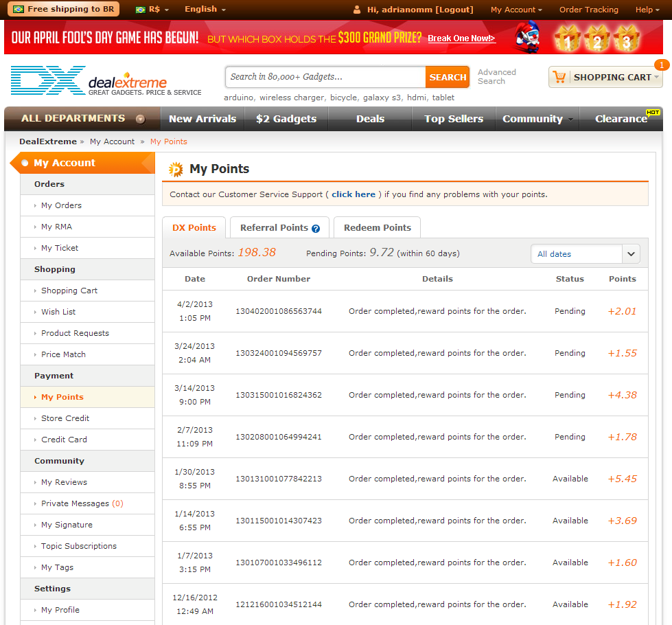Screen dimensions: 672x625
Task: Click order number 130402001086563744
Action: (x=279, y=311)
